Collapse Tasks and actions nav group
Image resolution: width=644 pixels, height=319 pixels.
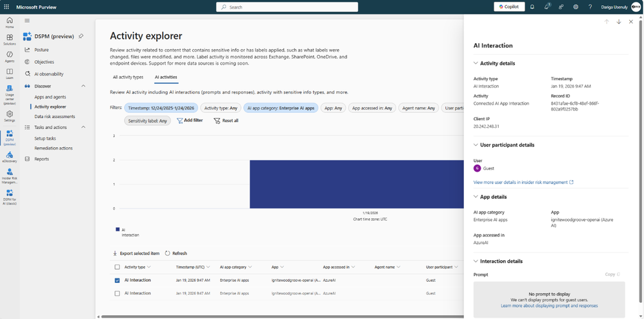tap(83, 127)
